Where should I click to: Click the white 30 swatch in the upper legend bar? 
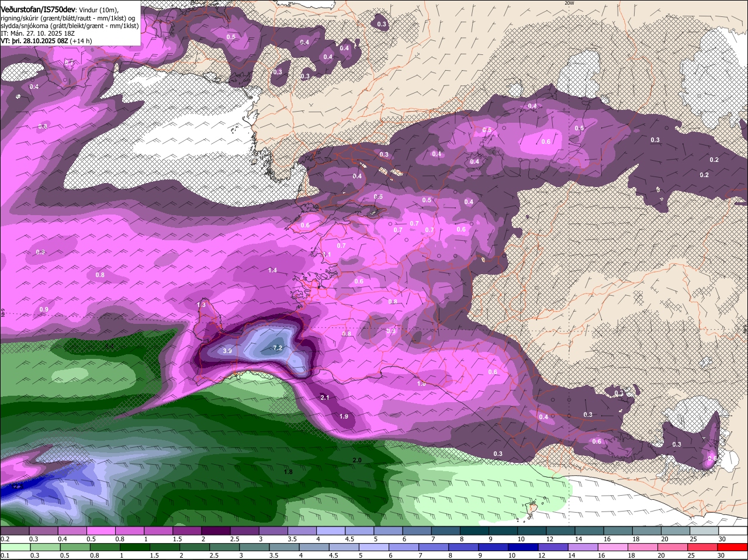(x=733, y=531)
